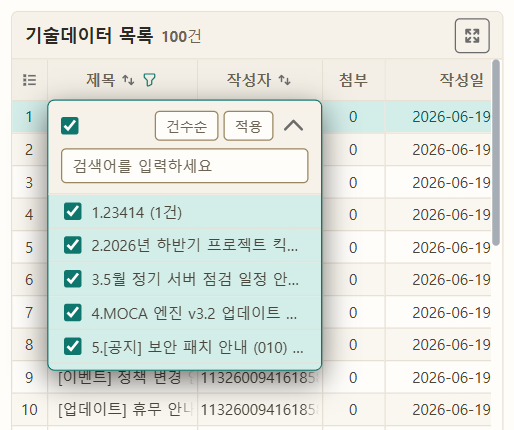This screenshot has width=514, height=430.
Task: Click the list menu icon in header
Action: coord(29,80)
